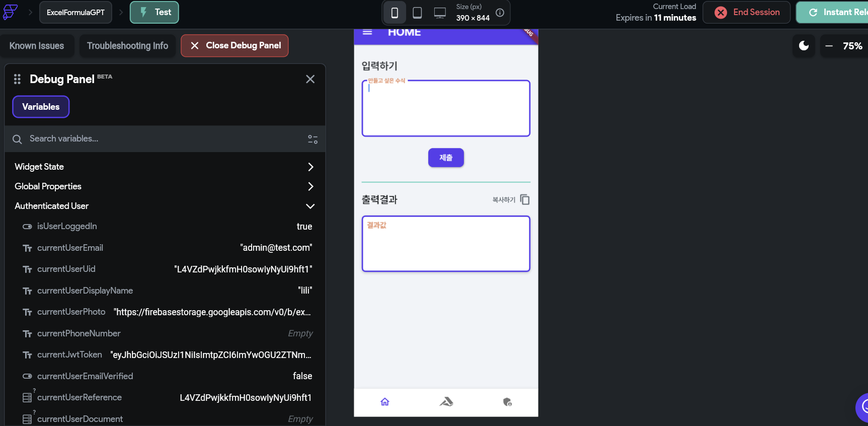Screen dimensions: 868x426
Task: Click the 75% zoom level
Action: pos(852,46)
